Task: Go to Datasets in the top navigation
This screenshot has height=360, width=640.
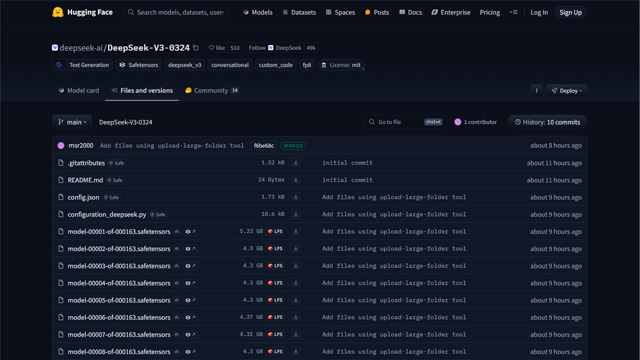Action: tap(299, 12)
